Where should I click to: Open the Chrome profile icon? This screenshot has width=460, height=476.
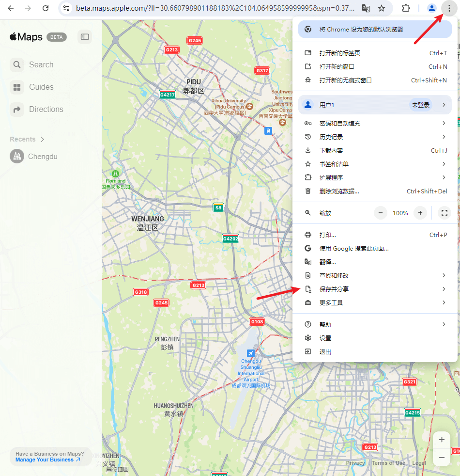point(431,8)
